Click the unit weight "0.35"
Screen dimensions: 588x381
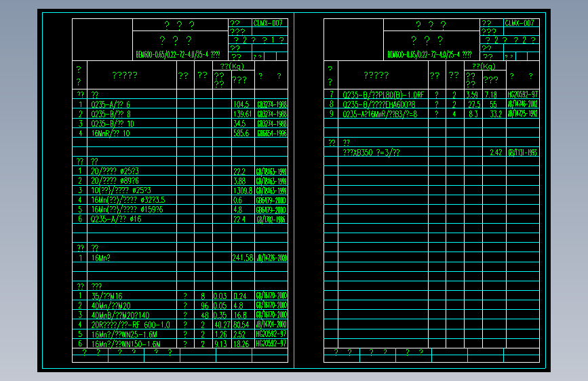(x=220, y=315)
